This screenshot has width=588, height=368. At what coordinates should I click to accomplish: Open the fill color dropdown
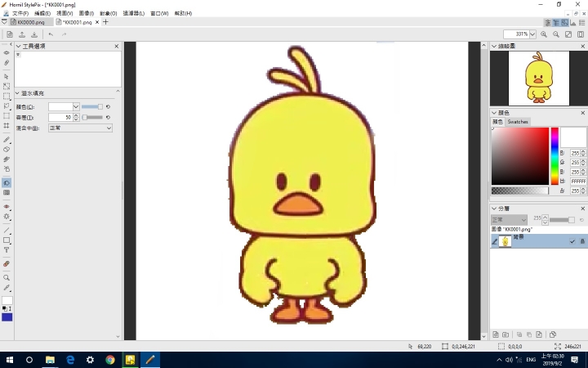pos(76,106)
